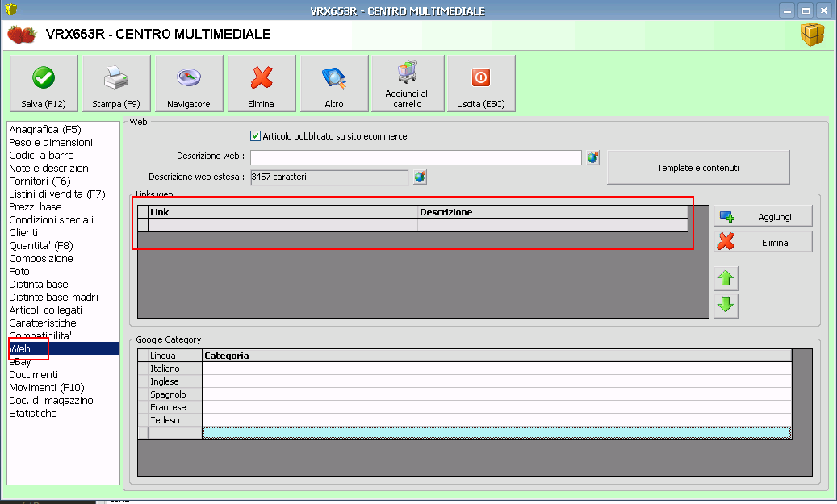Click the toolbar Elimina red X button
This screenshot has width=837, height=504.
pyautogui.click(x=262, y=84)
